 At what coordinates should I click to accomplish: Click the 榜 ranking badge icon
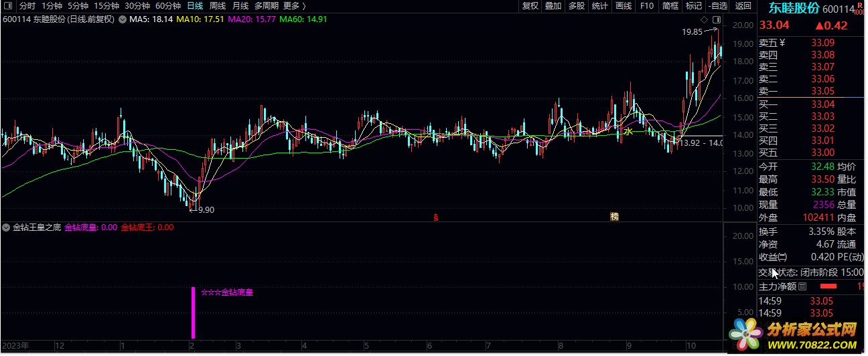[614, 217]
